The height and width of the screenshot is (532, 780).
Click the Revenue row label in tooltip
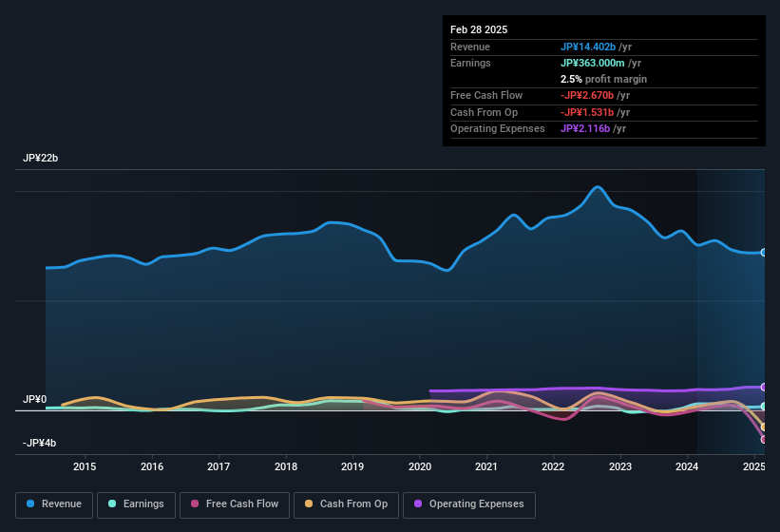point(470,47)
